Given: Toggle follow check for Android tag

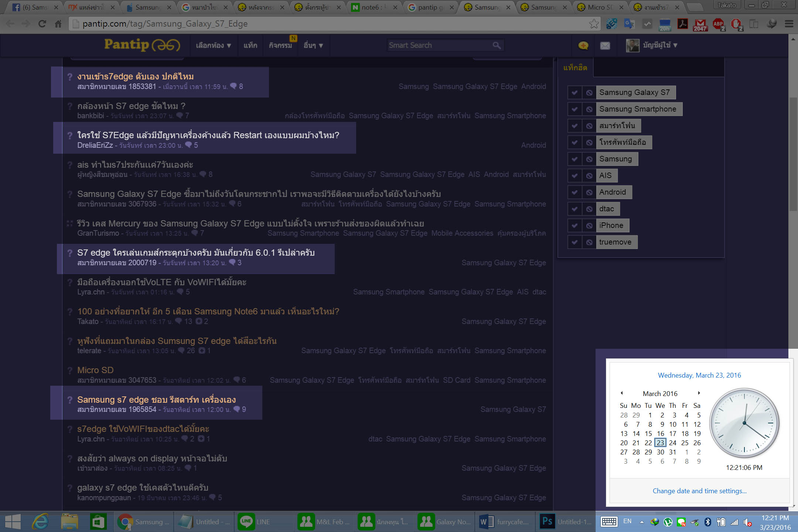Looking at the screenshot, I should (x=574, y=192).
